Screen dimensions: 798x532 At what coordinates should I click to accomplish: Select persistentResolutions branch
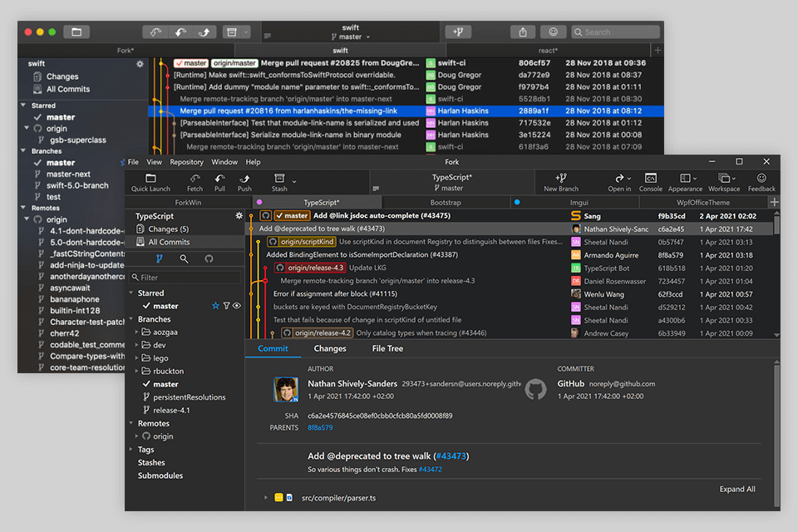click(189, 397)
